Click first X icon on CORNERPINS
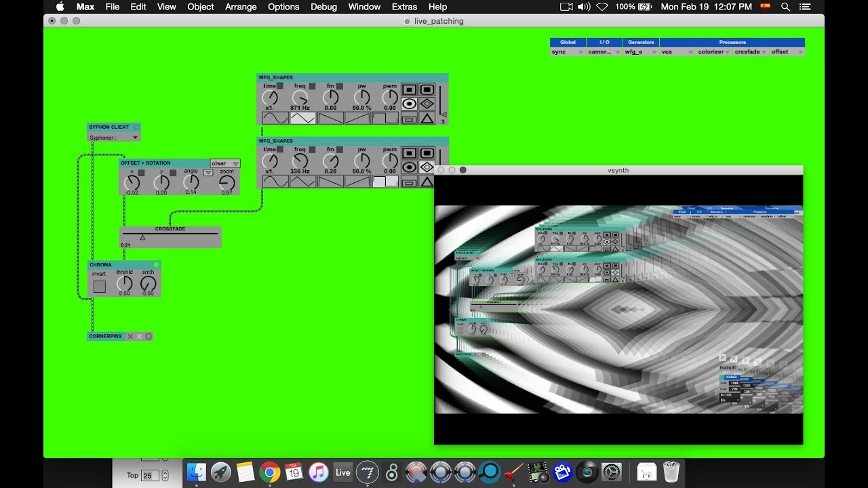The image size is (868, 488). click(131, 336)
